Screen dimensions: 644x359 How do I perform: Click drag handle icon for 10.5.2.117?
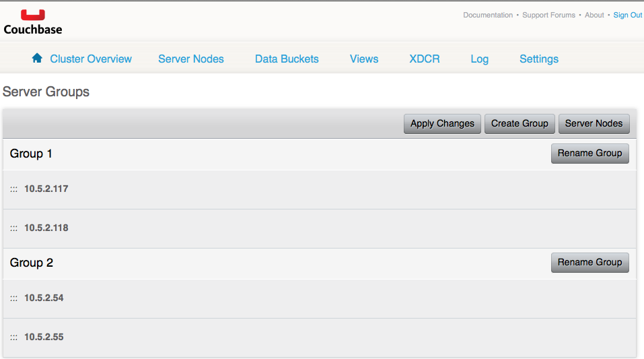tap(13, 189)
